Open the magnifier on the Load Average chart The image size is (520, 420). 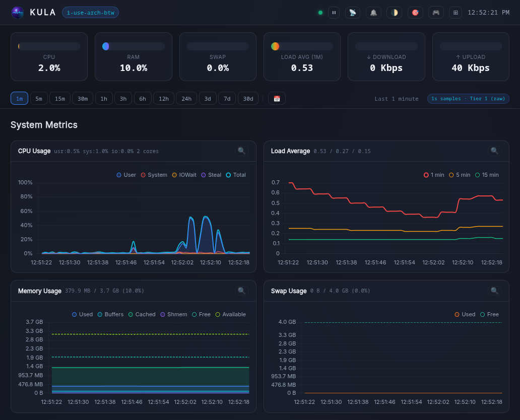point(494,151)
